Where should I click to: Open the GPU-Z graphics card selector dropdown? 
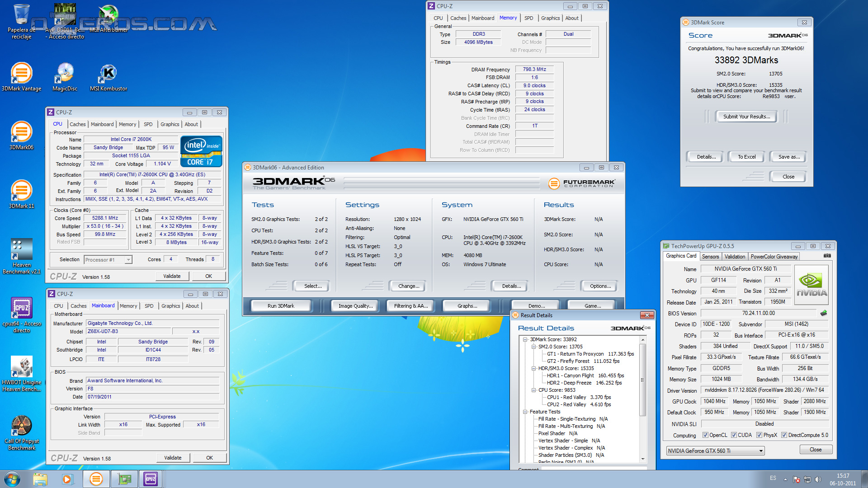(715, 450)
